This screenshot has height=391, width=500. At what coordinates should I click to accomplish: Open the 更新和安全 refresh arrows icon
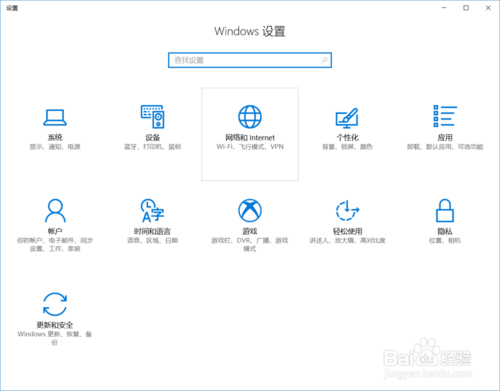pyautogui.click(x=55, y=304)
